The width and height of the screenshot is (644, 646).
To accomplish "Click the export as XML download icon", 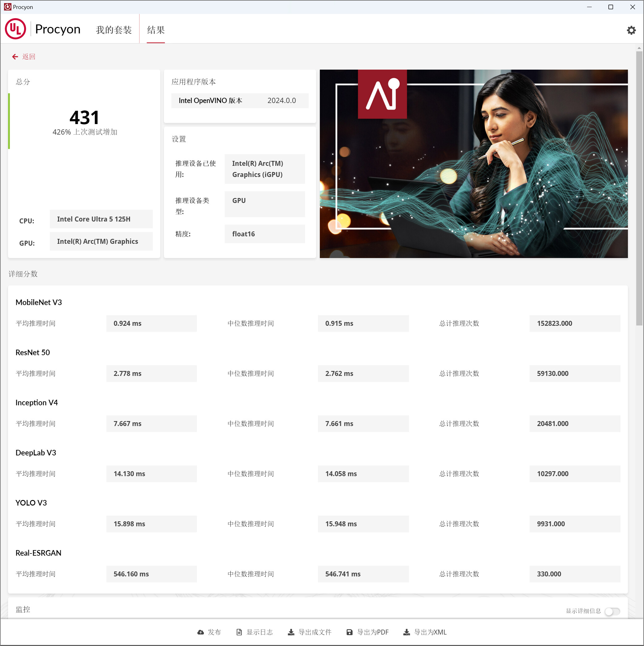I will pos(406,632).
